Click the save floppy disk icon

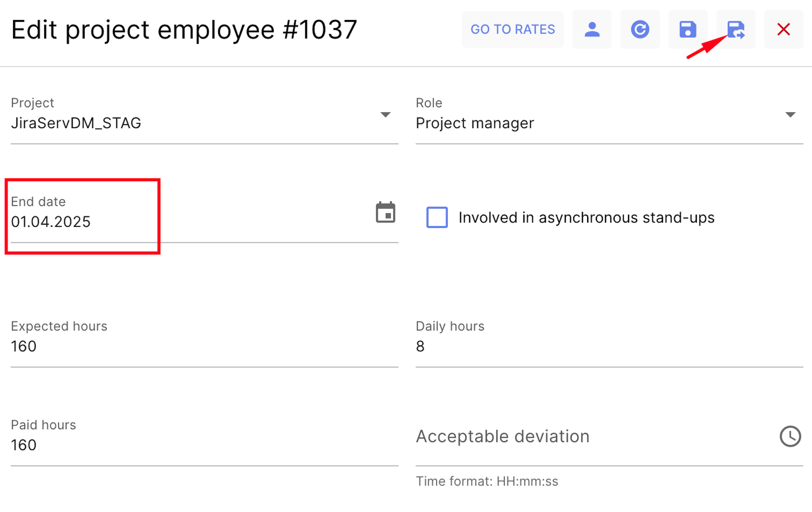tap(688, 29)
